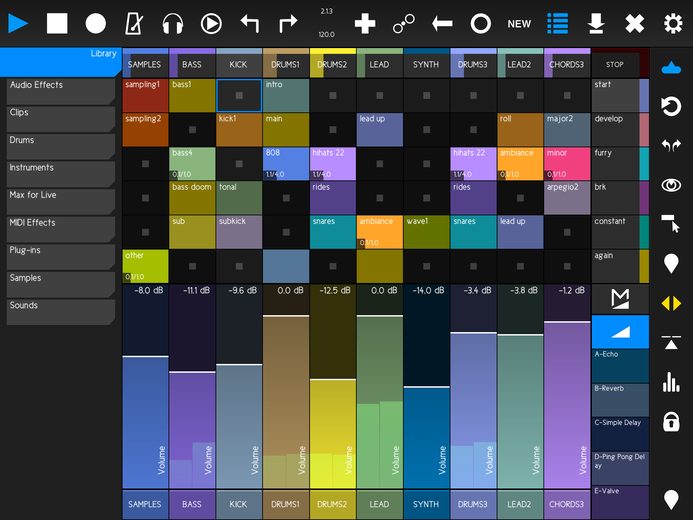Click the two curved arrows sidebar icon
The width and height of the screenshot is (693, 520).
point(671,145)
